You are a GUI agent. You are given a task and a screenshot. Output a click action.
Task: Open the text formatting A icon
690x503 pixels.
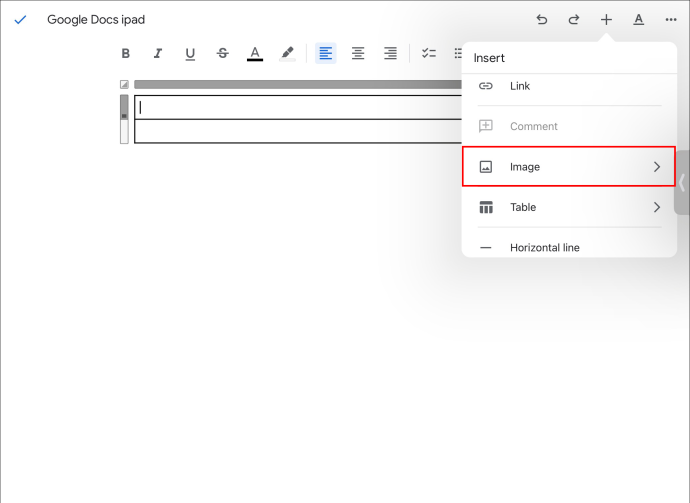pyautogui.click(x=639, y=19)
